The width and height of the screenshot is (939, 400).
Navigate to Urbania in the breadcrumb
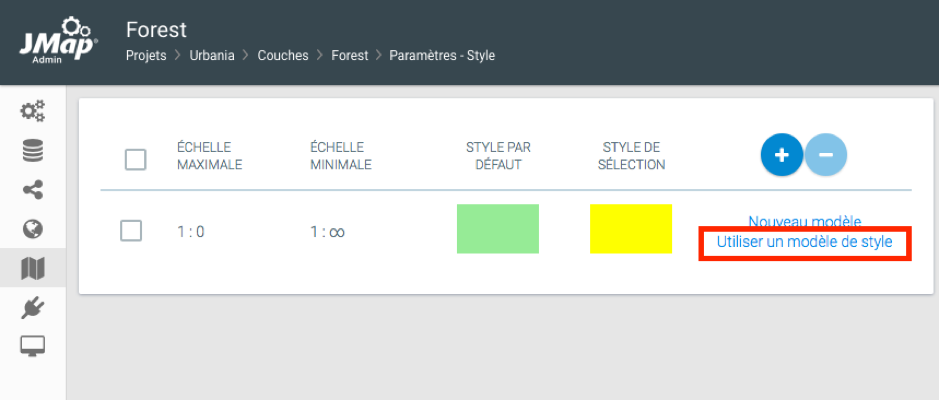click(x=213, y=56)
